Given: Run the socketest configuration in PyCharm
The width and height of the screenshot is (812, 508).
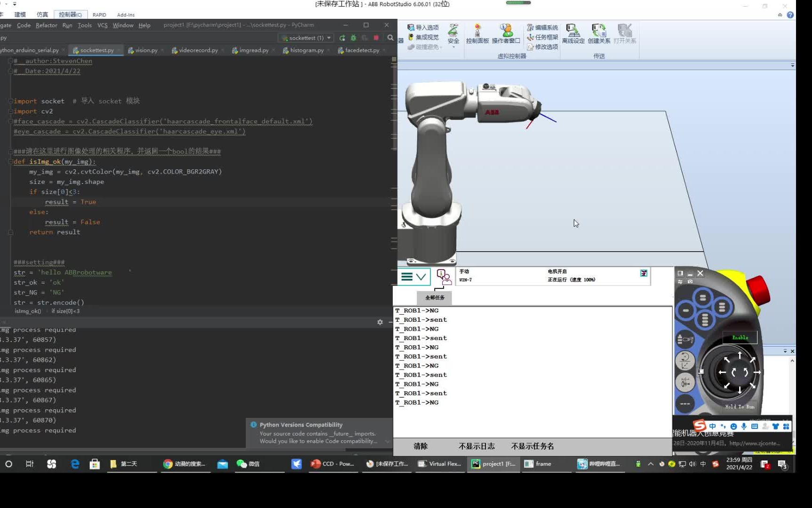Looking at the screenshot, I should point(342,38).
